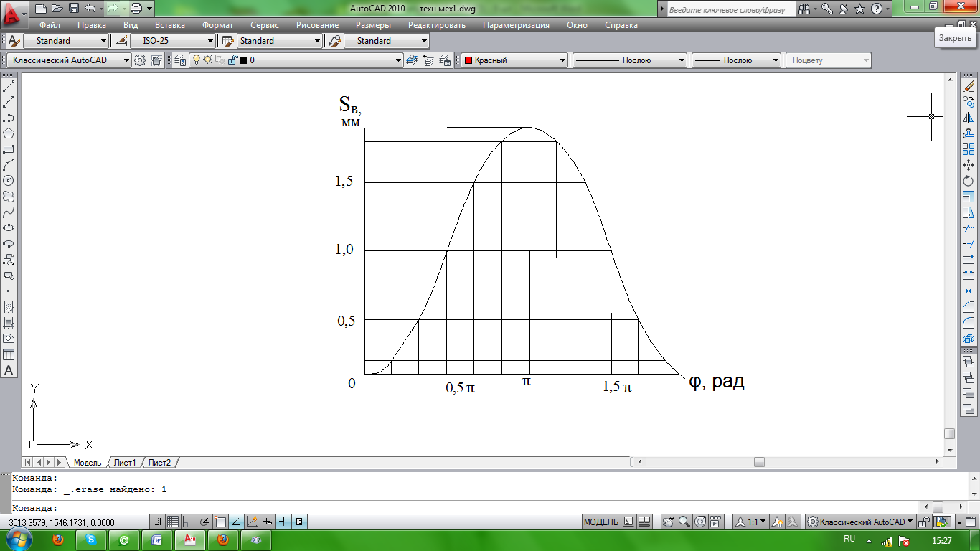Toggle Snap mode in the status bar
980x551 pixels.
[157, 522]
